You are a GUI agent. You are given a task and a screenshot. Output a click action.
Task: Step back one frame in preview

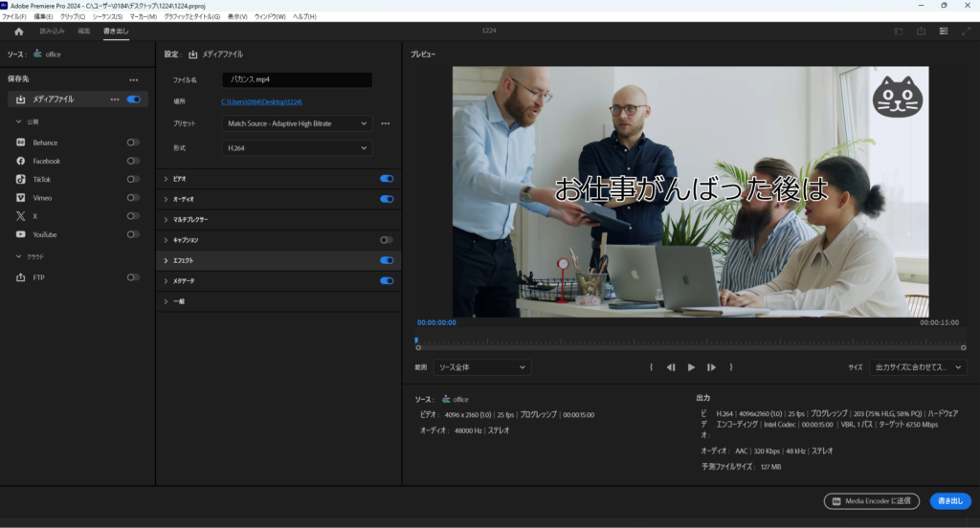[x=671, y=367]
